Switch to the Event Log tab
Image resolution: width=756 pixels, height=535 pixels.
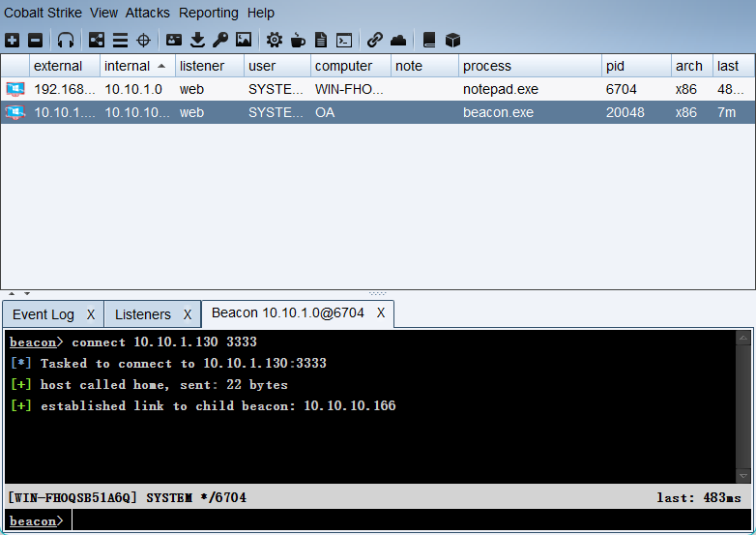tap(44, 314)
